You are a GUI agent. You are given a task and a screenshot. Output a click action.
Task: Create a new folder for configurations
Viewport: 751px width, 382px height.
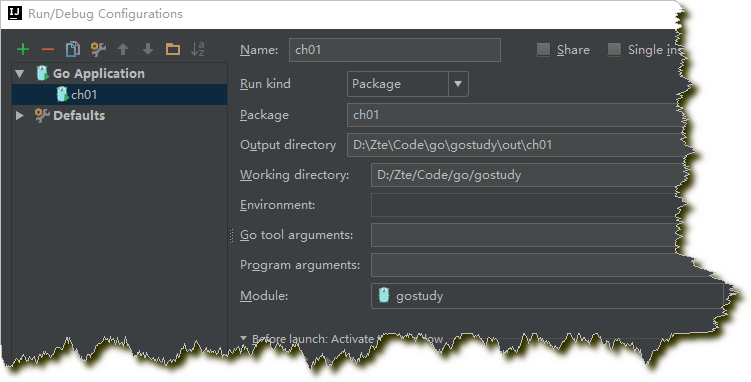pos(173,49)
